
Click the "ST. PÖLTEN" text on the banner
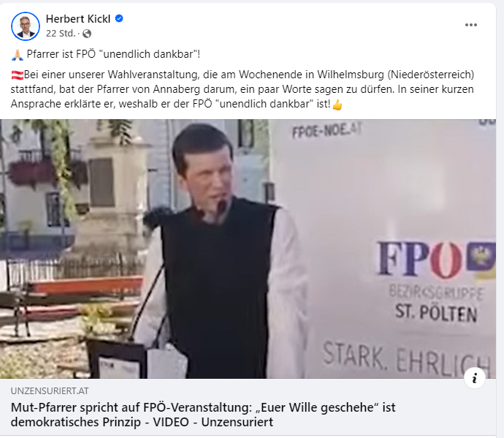click(436, 314)
